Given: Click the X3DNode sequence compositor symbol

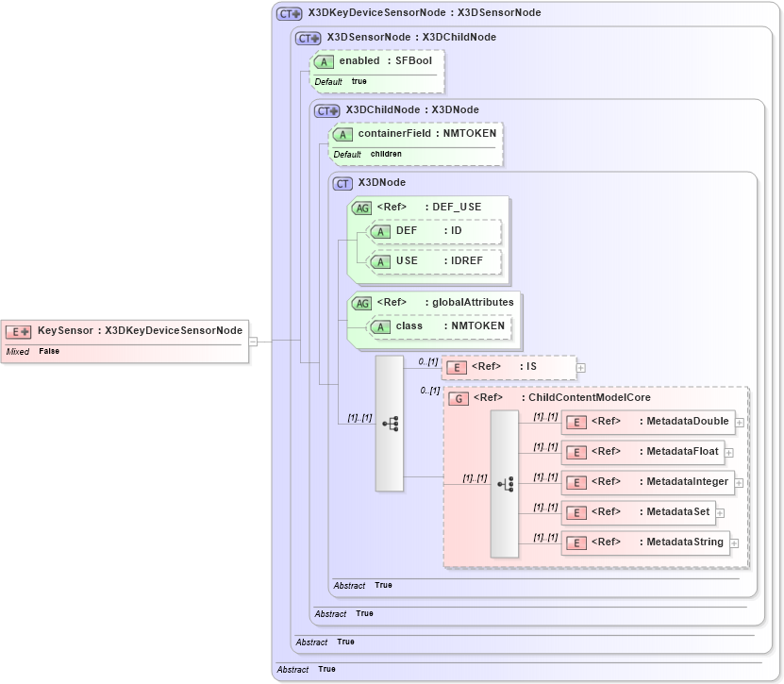Looking at the screenshot, I should pos(390,424).
